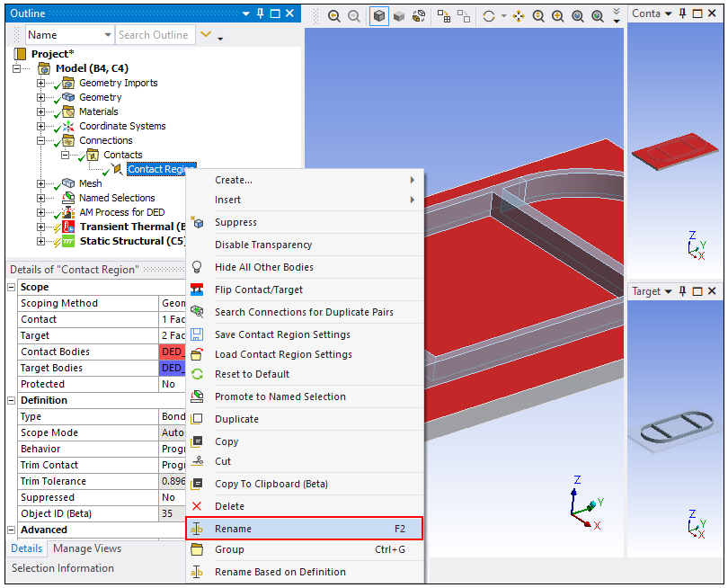The height and width of the screenshot is (588, 728).
Task: Click the Search Outline input field
Action: click(154, 35)
